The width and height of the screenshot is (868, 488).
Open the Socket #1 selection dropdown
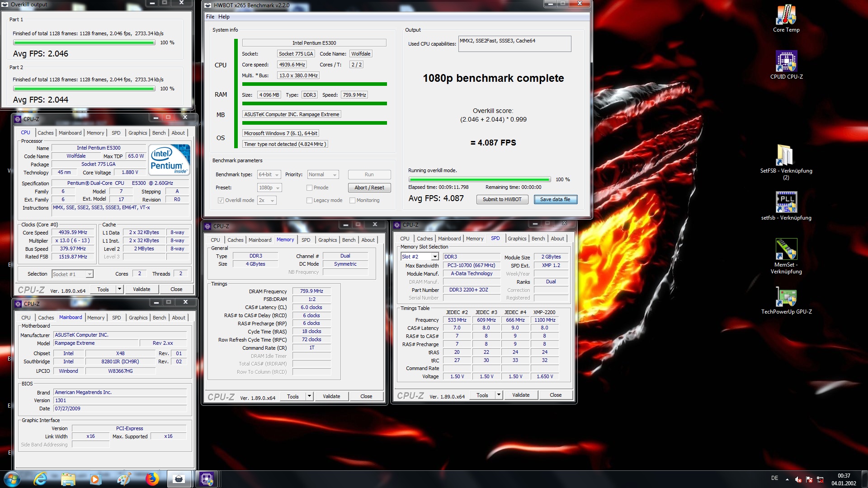click(x=72, y=274)
